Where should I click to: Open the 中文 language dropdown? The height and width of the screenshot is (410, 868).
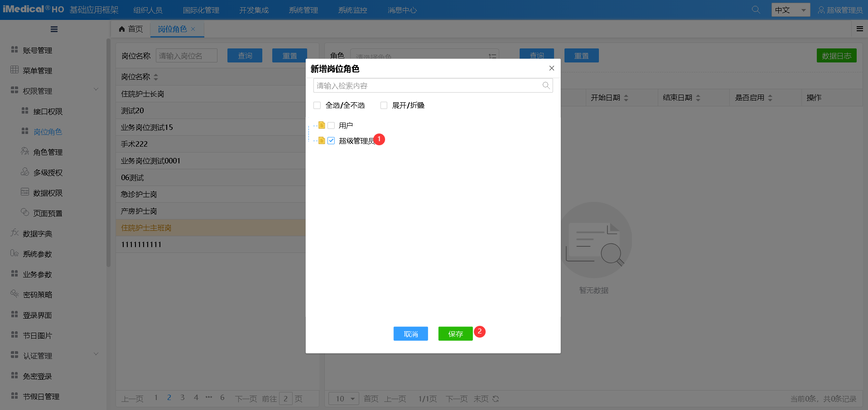tap(791, 10)
